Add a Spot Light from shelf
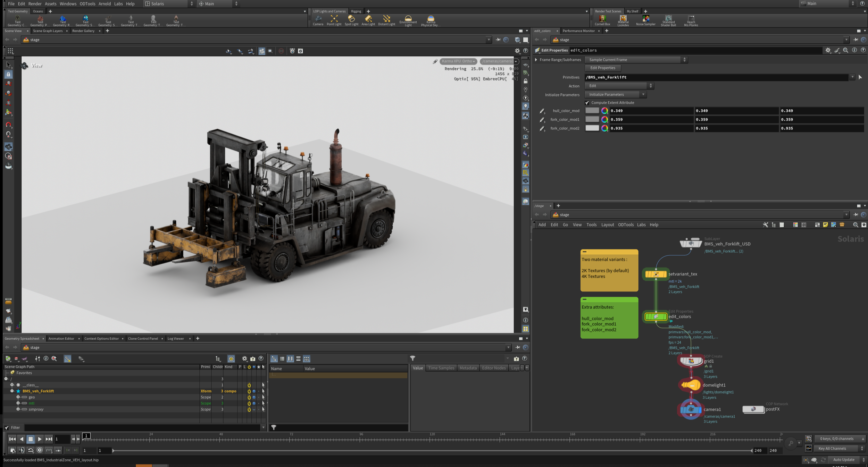 pos(351,20)
